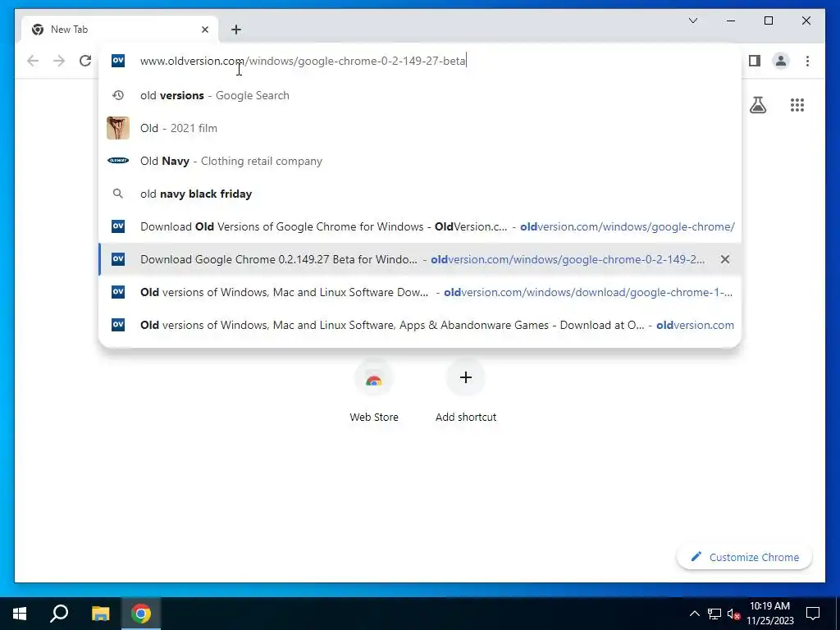Open 'Download Old Versions of Google Chrome' suggestion
This screenshot has width=840, height=630.
tap(421, 226)
